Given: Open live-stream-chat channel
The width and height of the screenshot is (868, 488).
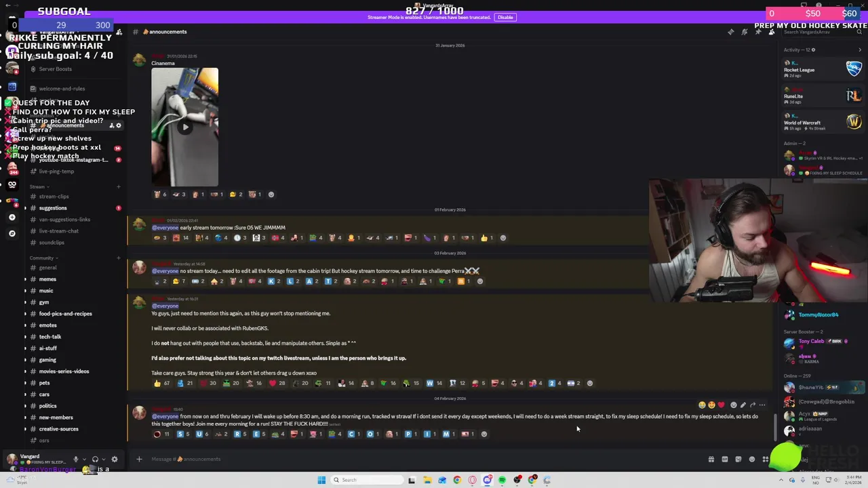Looking at the screenshot, I should coord(59,231).
